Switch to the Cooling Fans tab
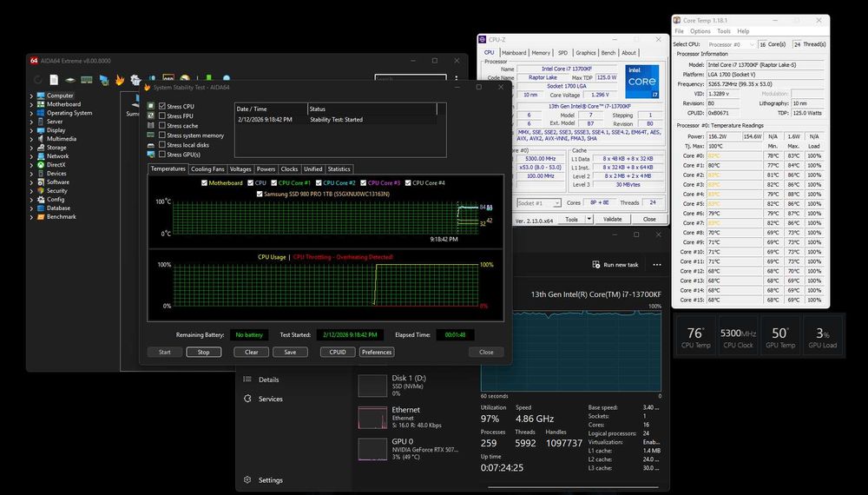This screenshot has width=868, height=495. (x=207, y=168)
